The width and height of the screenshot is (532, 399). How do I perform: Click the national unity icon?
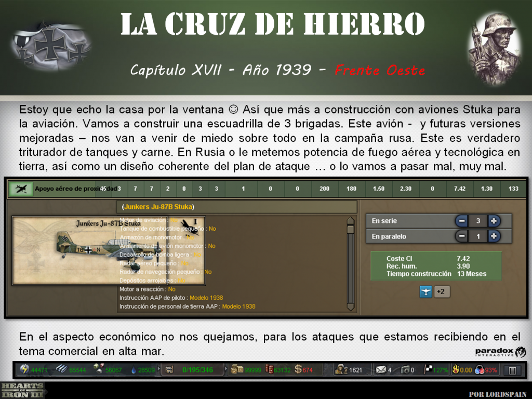[x=480, y=370]
